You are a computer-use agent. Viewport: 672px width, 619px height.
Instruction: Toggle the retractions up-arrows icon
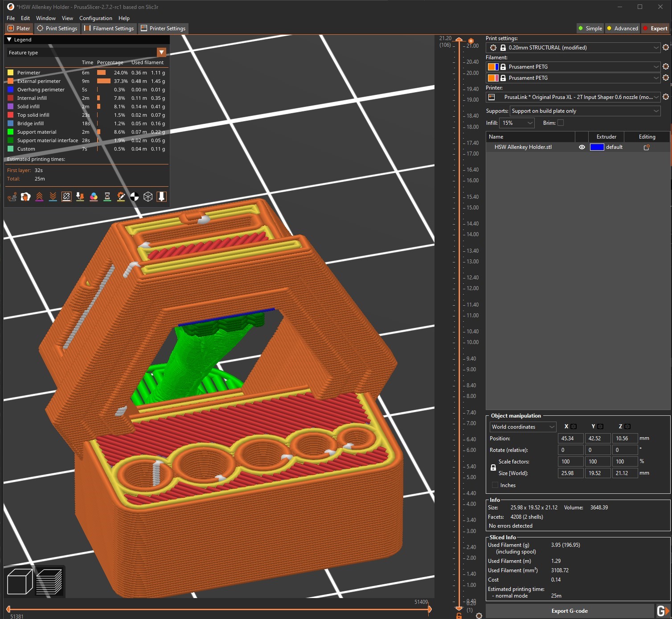[39, 197]
